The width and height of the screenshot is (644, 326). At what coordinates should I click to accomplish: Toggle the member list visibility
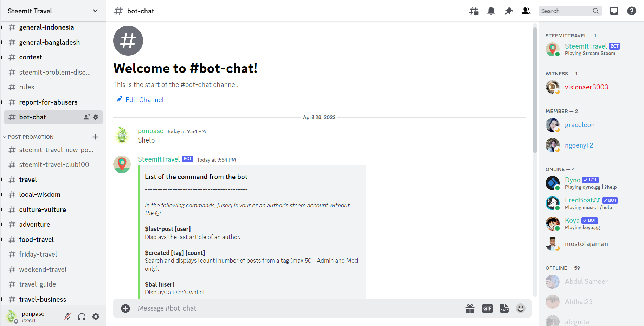pos(526,11)
